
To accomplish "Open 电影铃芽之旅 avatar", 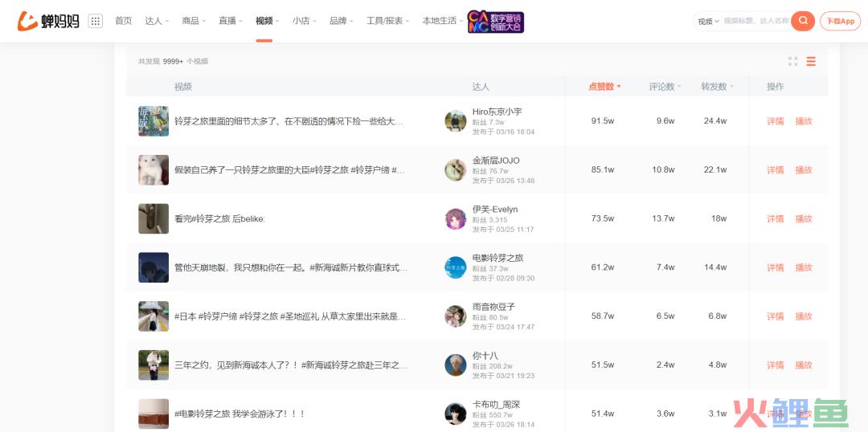I will click(x=456, y=267).
